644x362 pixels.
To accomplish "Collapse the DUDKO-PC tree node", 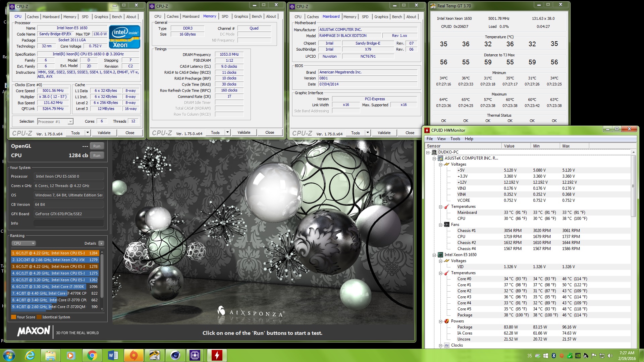I will [428, 152].
